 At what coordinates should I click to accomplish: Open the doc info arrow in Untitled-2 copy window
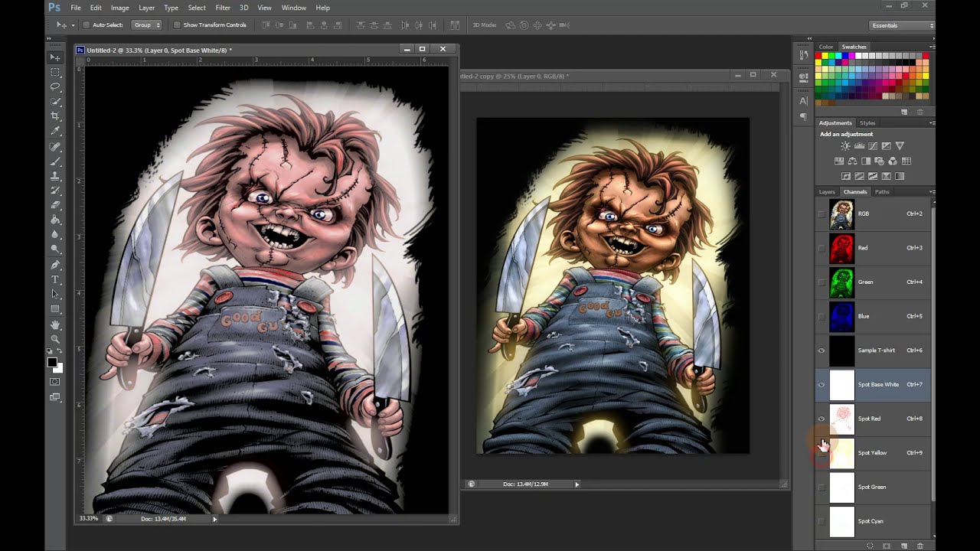tap(577, 484)
